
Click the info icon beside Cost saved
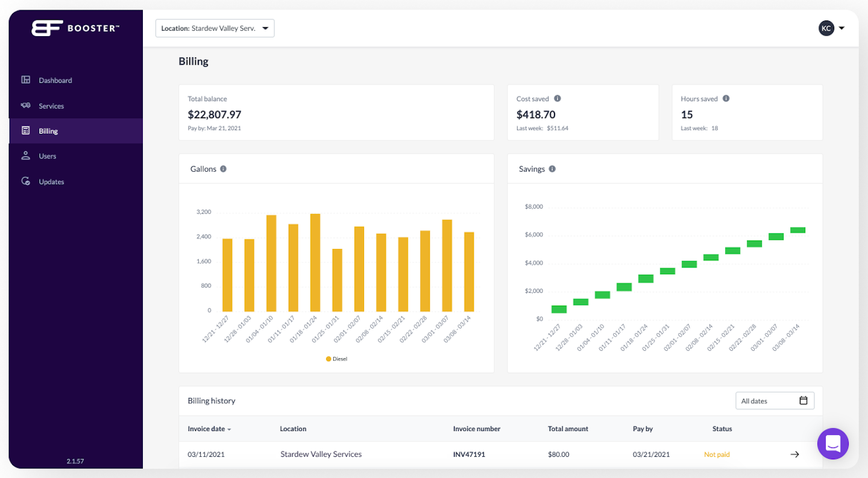click(x=558, y=98)
